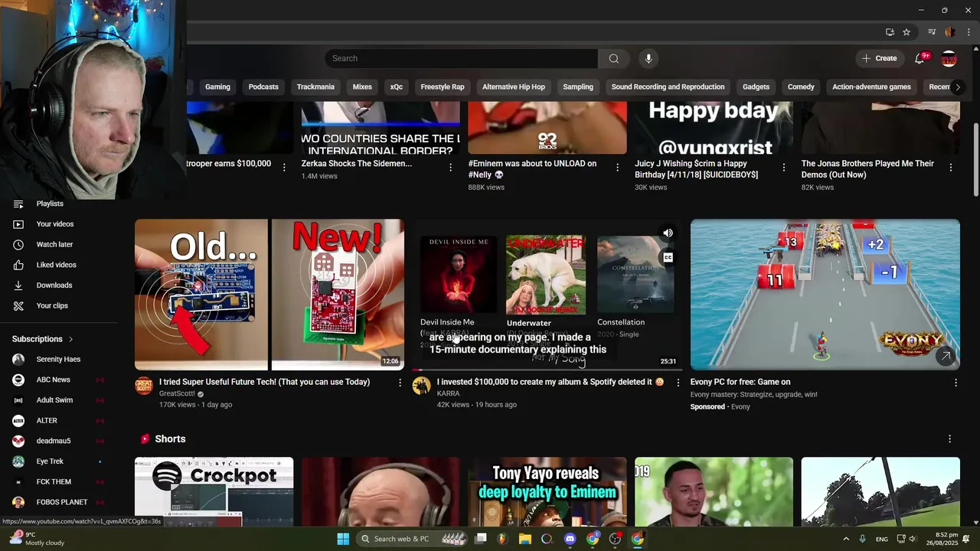Screen dimensions: 980x551
Task: Open 'Evony PC for free' ad title
Action: 740,382
